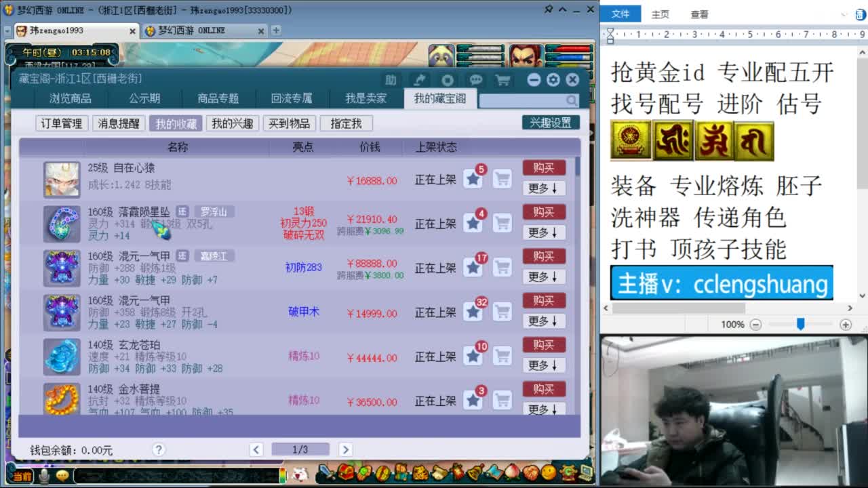Switch to the 浏览商品 tab
Viewport: 868px width, 488px height.
click(70, 98)
